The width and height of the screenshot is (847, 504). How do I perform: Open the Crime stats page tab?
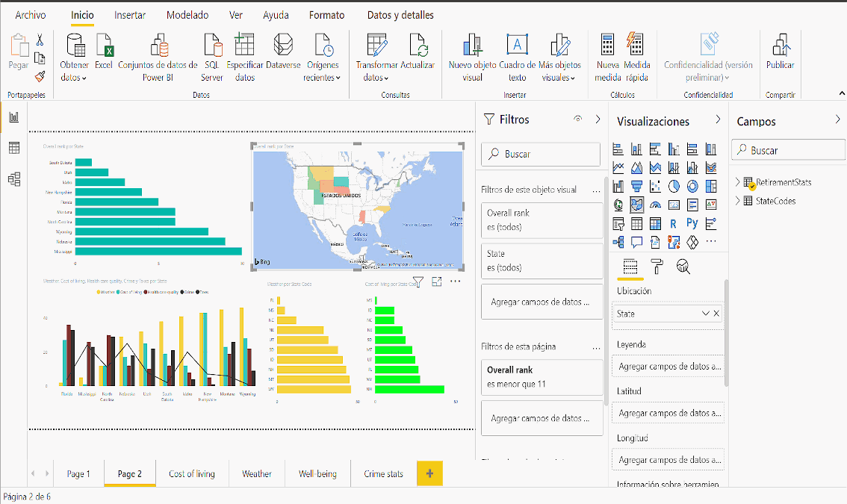tap(383, 473)
